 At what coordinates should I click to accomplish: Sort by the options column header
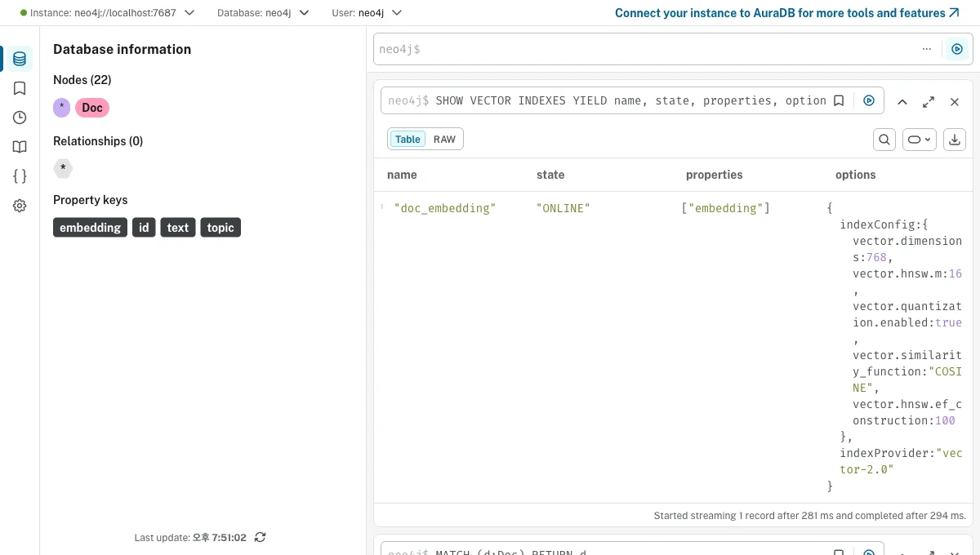click(x=855, y=175)
